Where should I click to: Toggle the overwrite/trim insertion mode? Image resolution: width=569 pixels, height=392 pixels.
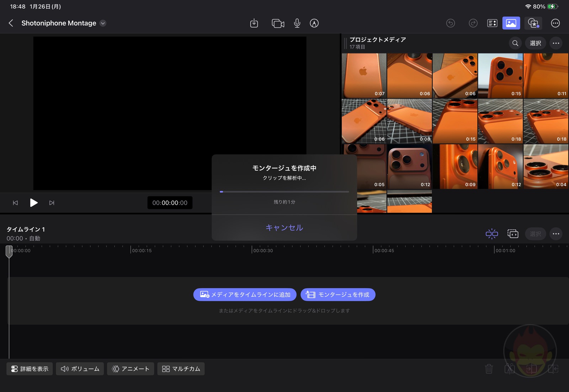click(513, 234)
